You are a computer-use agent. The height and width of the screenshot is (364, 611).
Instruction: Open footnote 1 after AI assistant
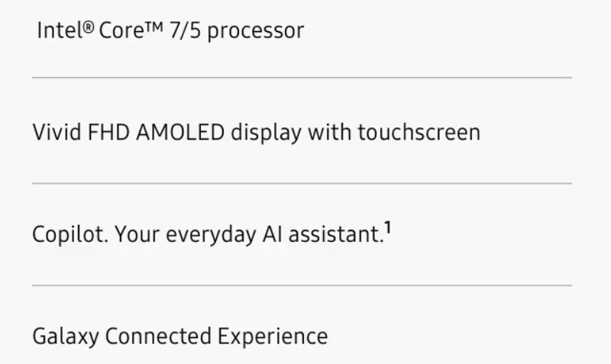pyautogui.click(x=388, y=227)
